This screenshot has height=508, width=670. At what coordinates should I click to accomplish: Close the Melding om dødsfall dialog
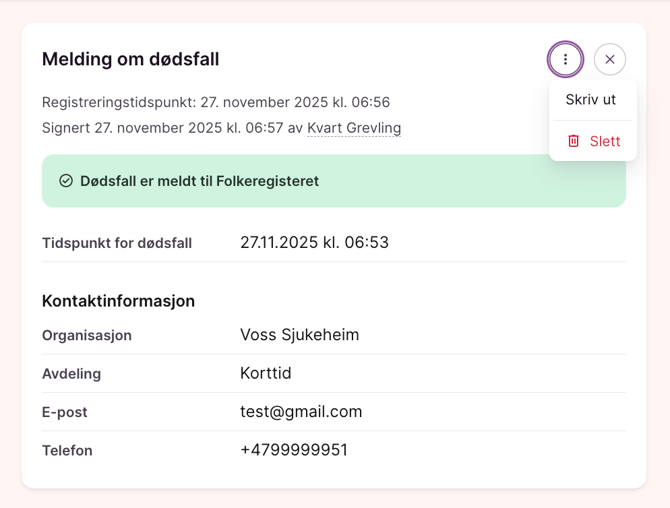coord(610,59)
